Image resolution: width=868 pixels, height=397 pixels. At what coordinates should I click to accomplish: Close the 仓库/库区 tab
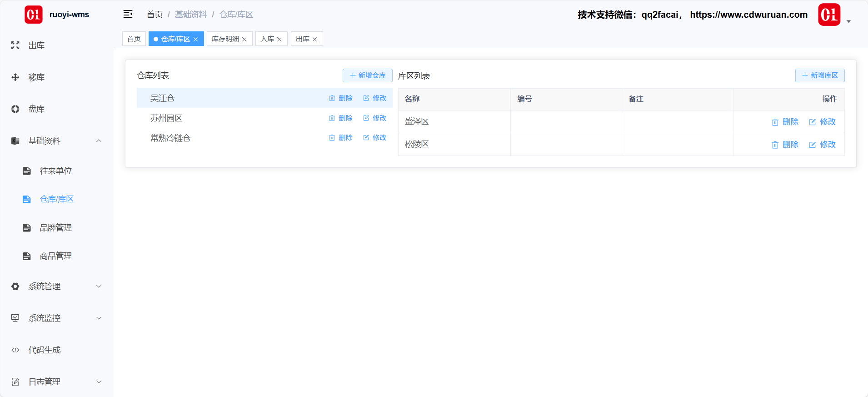pyautogui.click(x=196, y=40)
